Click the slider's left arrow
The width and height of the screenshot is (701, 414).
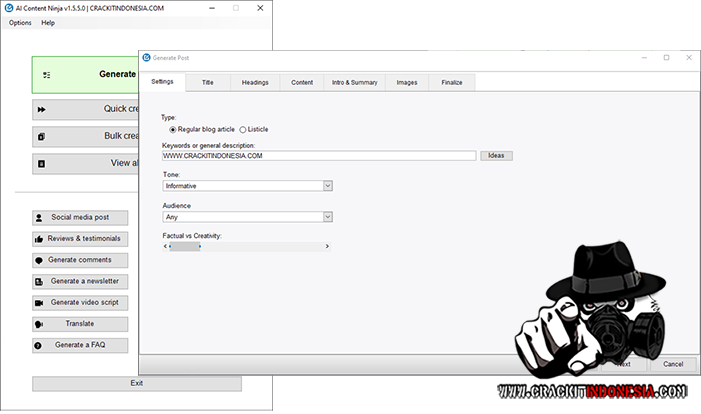click(x=165, y=246)
